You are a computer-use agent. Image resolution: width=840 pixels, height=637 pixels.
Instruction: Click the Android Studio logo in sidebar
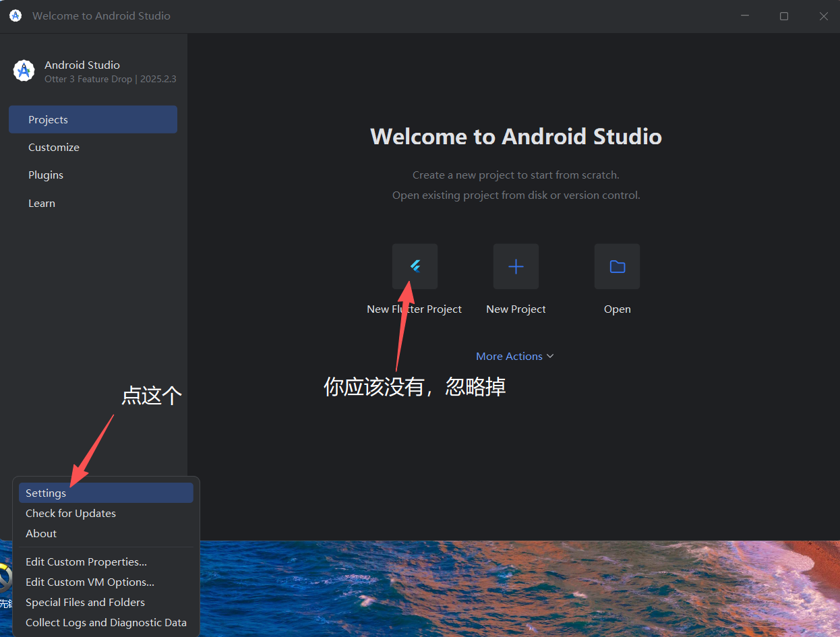pyautogui.click(x=24, y=71)
